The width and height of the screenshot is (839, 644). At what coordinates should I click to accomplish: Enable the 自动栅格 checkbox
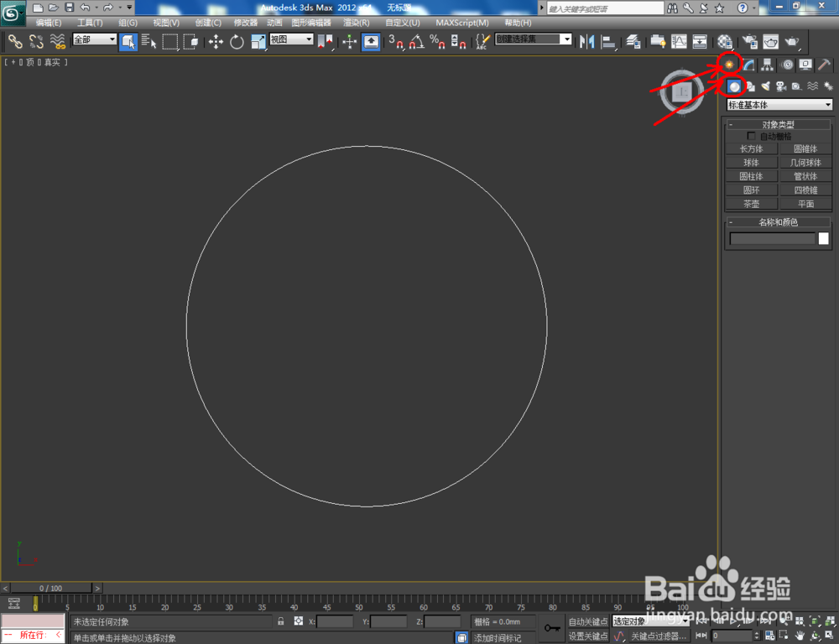[752, 136]
